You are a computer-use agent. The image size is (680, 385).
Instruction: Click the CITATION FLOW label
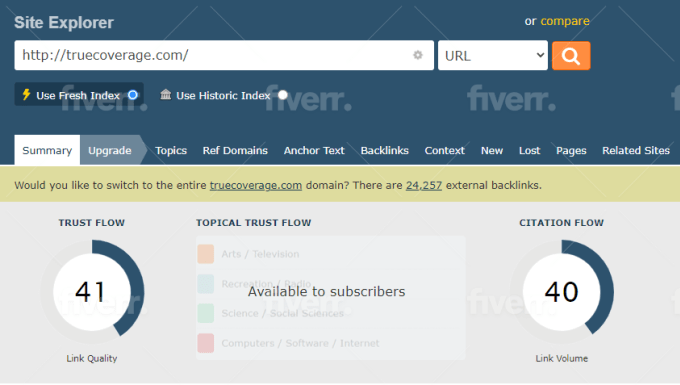562,222
